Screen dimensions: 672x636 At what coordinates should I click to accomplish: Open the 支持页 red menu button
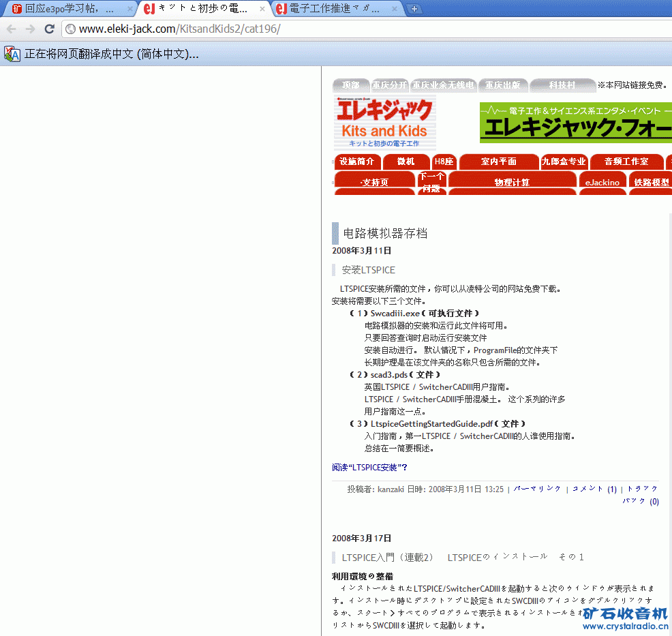coord(374,183)
